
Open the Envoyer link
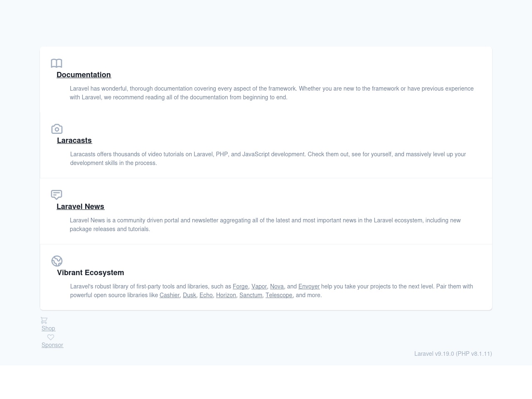tap(309, 286)
